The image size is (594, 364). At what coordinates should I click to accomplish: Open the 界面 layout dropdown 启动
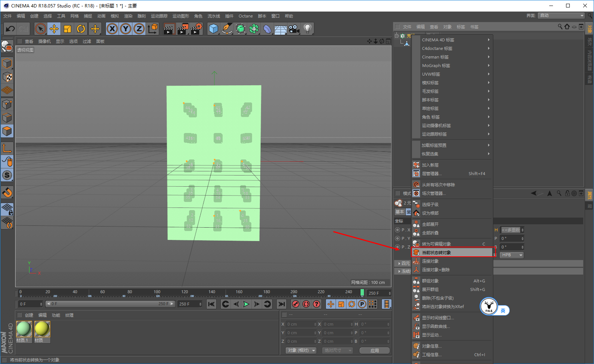[x=562, y=16]
